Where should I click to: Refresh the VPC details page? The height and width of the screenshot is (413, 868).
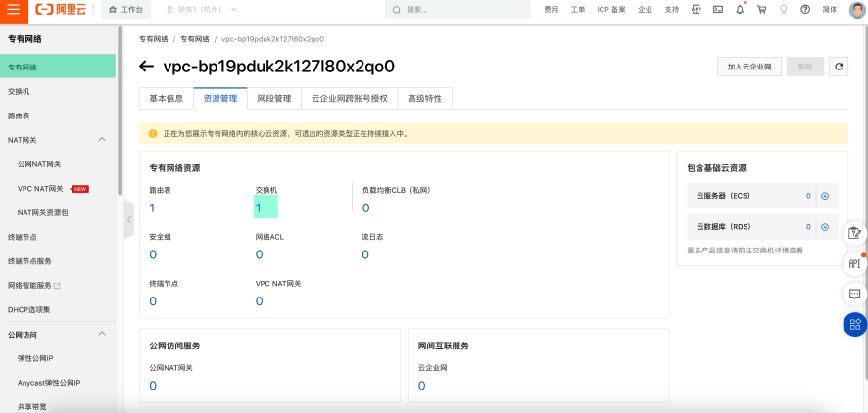click(838, 67)
